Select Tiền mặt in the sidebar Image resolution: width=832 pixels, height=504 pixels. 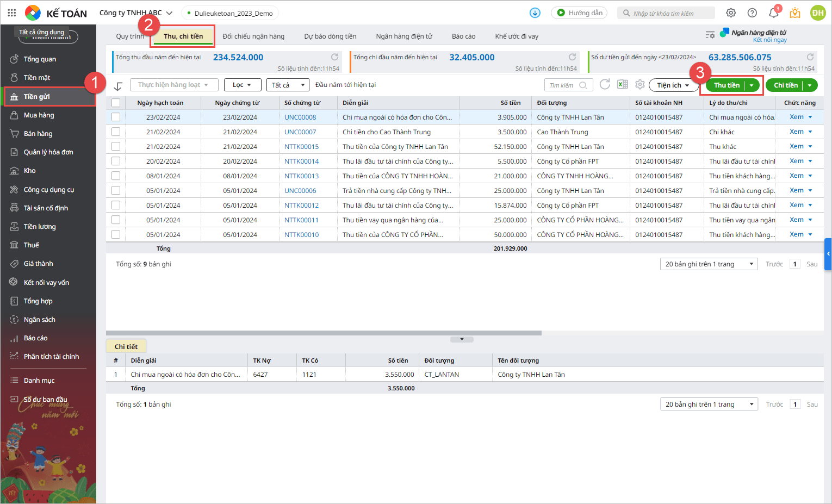click(x=37, y=78)
